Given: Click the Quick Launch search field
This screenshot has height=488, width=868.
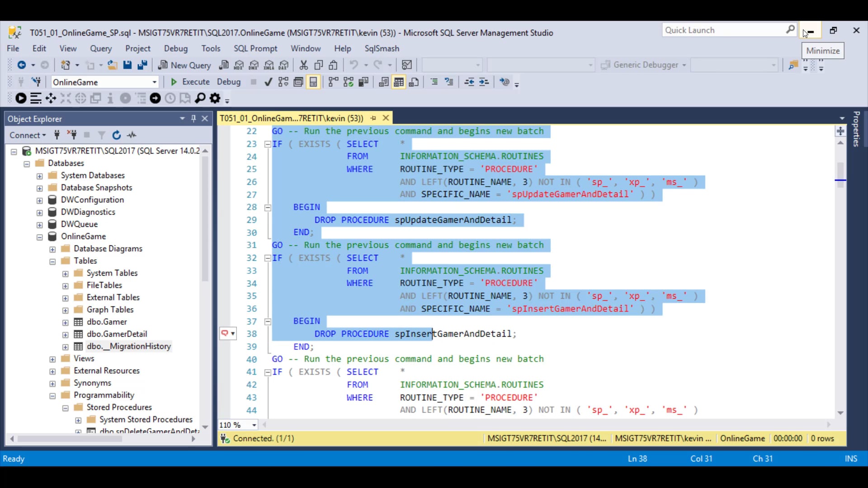Looking at the screenshot, I should pos(723,30).
